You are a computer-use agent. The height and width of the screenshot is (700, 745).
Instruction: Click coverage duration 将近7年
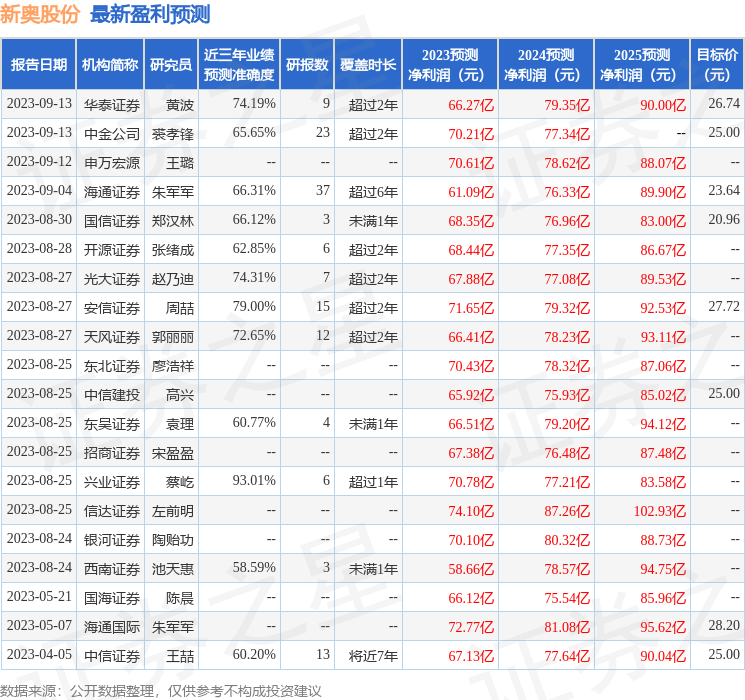pos(373,655)
